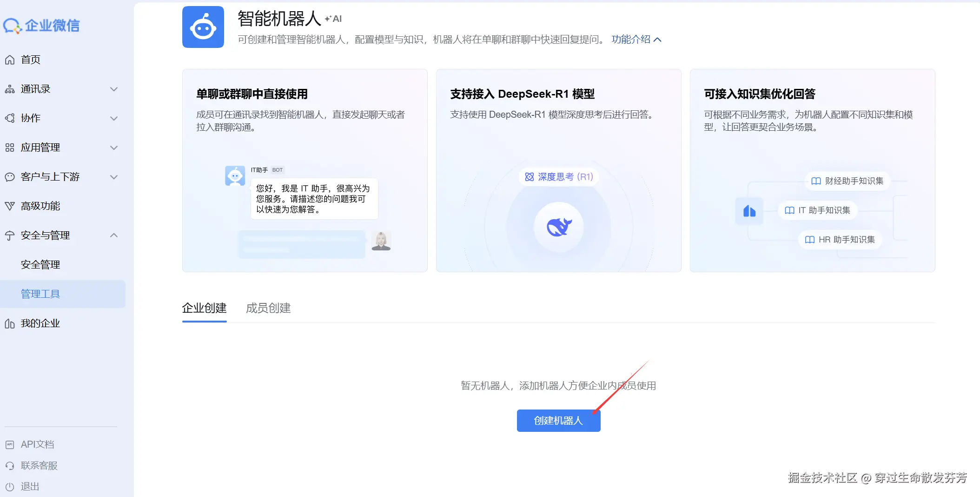Click the IT助手 greeting chat bubble
The height and width of the screenshot is (497, 980).
tap(314, 199)
